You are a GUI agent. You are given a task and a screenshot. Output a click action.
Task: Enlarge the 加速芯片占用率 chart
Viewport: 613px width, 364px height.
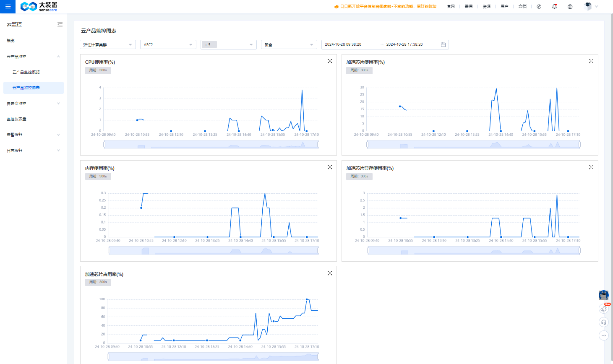[330, 273]
